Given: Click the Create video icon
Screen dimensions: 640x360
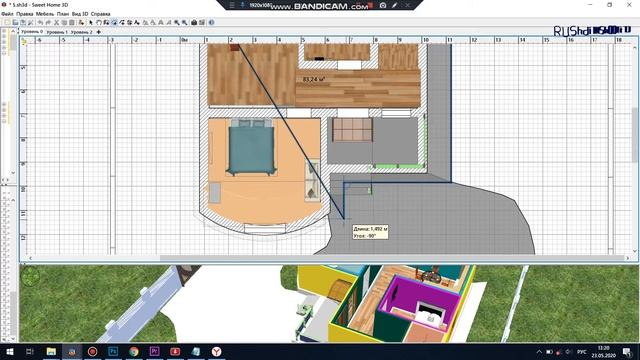Looking at the screenshot, I should [x=202, y=22].
